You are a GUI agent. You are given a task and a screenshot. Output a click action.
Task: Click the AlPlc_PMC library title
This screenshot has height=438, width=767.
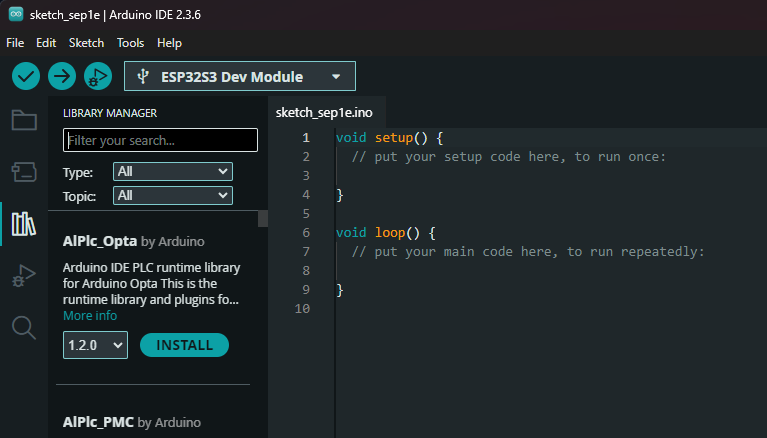tap(98, 422)
